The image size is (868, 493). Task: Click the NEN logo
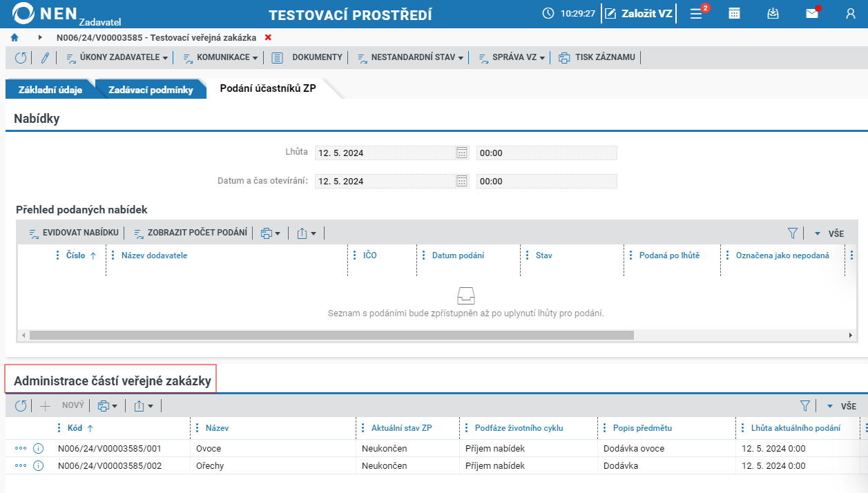point(45,13)
